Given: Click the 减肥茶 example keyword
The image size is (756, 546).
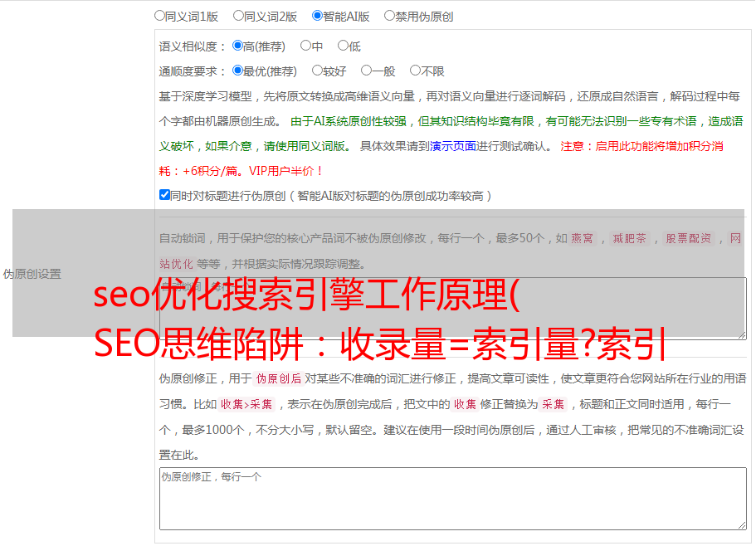Looking at the screenshot, I should (629, 238).
